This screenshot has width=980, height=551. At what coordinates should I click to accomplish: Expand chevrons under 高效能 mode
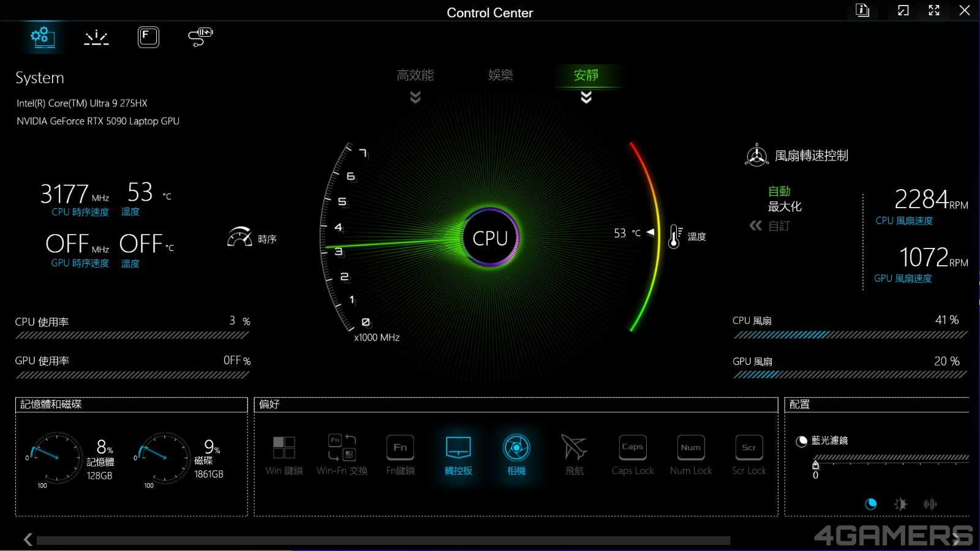415,97
